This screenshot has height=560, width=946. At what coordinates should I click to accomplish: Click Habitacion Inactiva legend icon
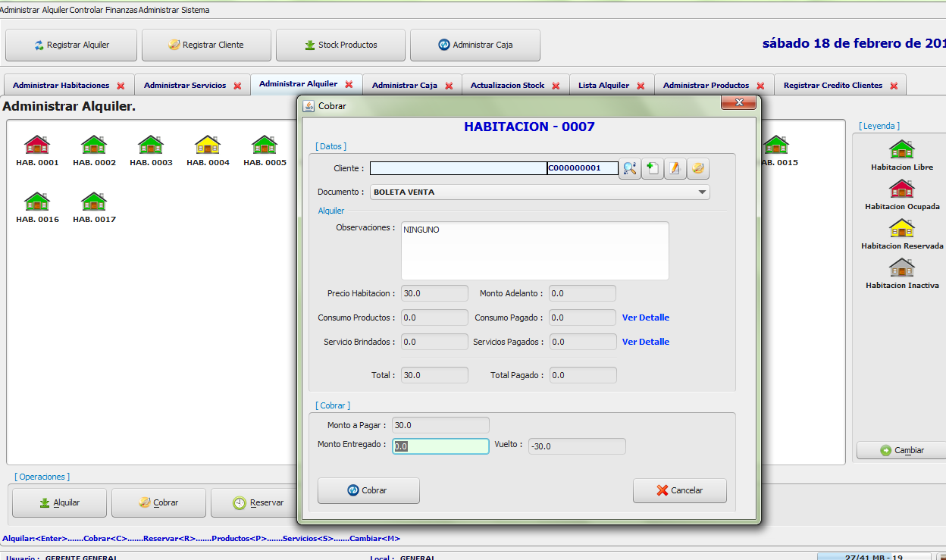tap(902, 267)
